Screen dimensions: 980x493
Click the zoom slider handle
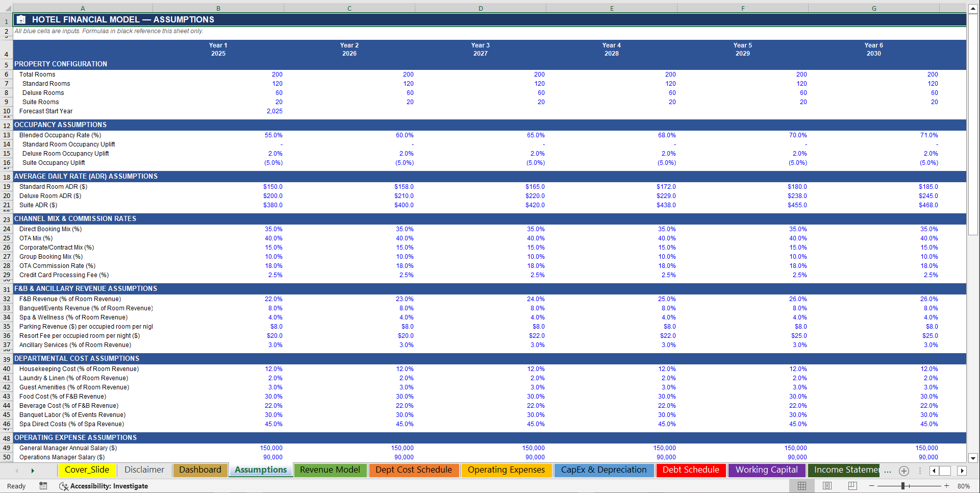(903, 486)
